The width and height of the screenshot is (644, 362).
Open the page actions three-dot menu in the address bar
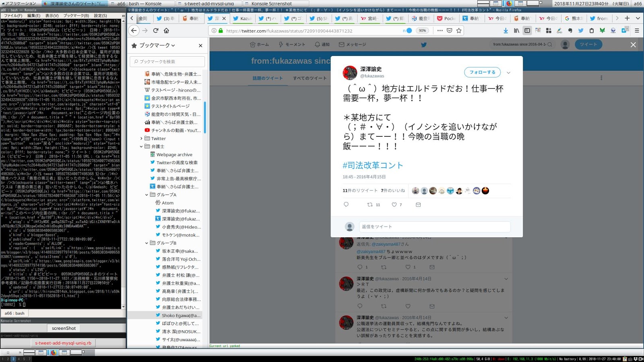coord(440,31)
